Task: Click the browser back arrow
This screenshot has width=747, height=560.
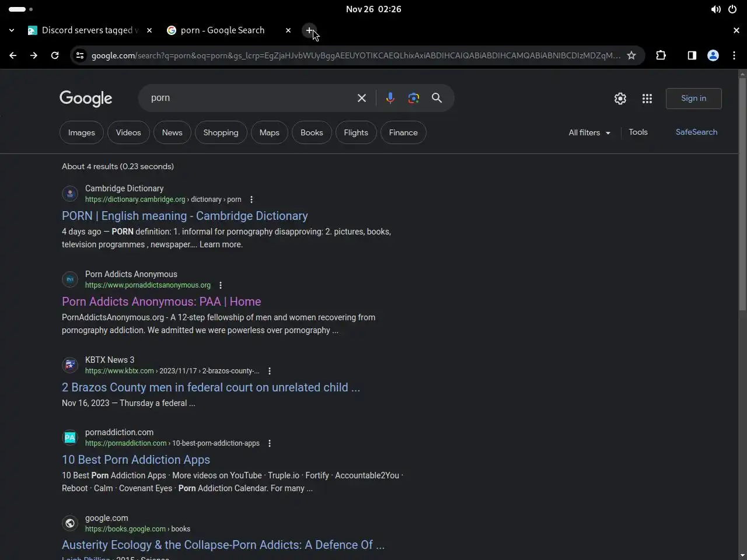Action: pyautogui.click(x=13, y=55)
